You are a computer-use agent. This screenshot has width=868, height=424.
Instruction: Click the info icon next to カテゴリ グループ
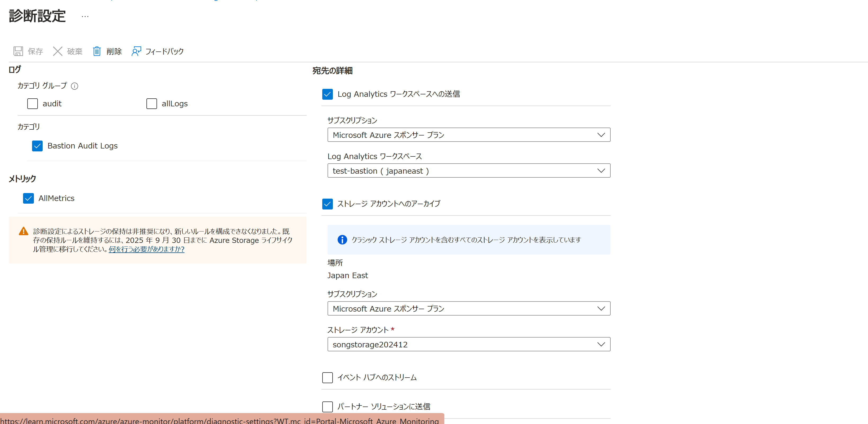pyautogui.click(x=74, y=86)
